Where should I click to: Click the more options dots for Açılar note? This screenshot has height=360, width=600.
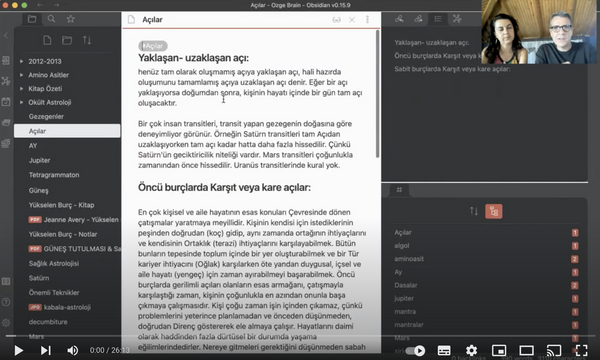tap(367, 20)
